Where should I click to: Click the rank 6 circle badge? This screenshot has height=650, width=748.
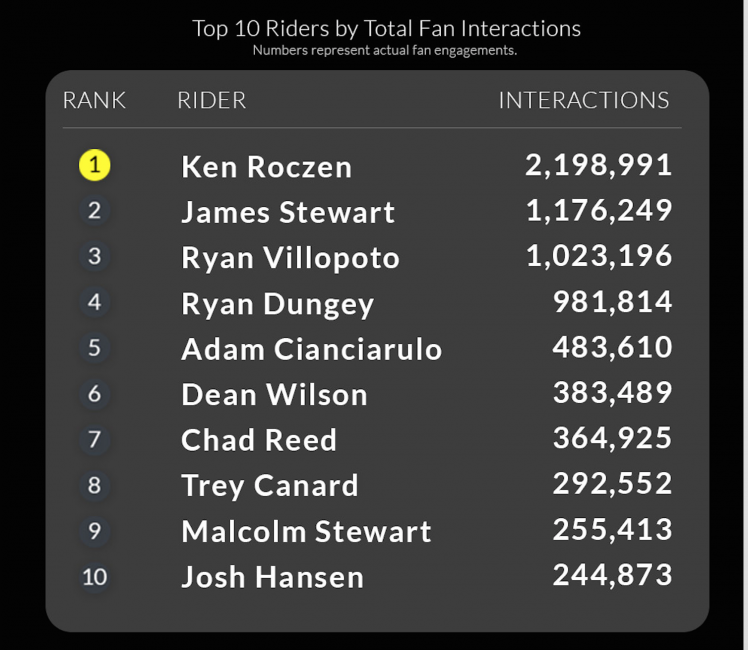coord(95,394)
